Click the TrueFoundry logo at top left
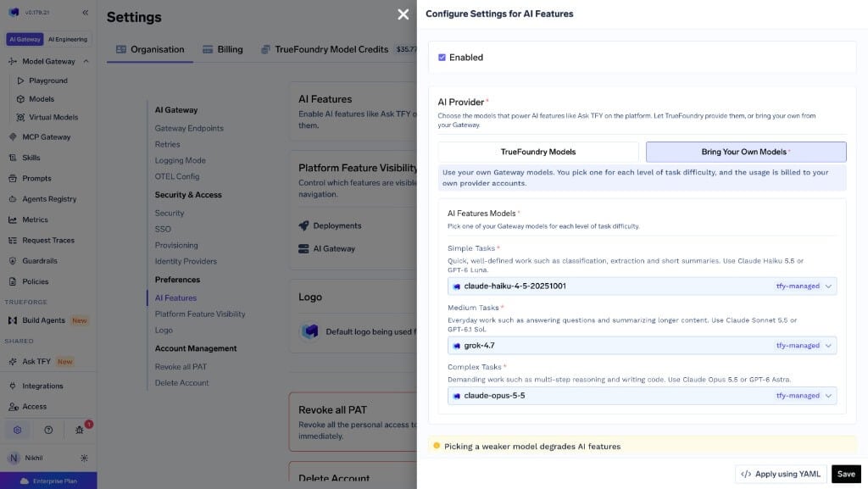Image resolution: width=868 pixels, height=489 pixels. (x=14, y=12)
